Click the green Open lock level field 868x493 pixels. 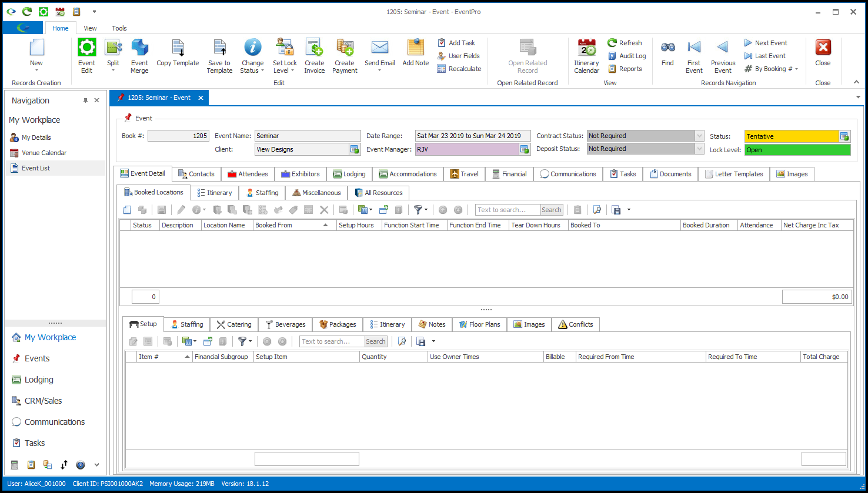(x=797, y=150)
